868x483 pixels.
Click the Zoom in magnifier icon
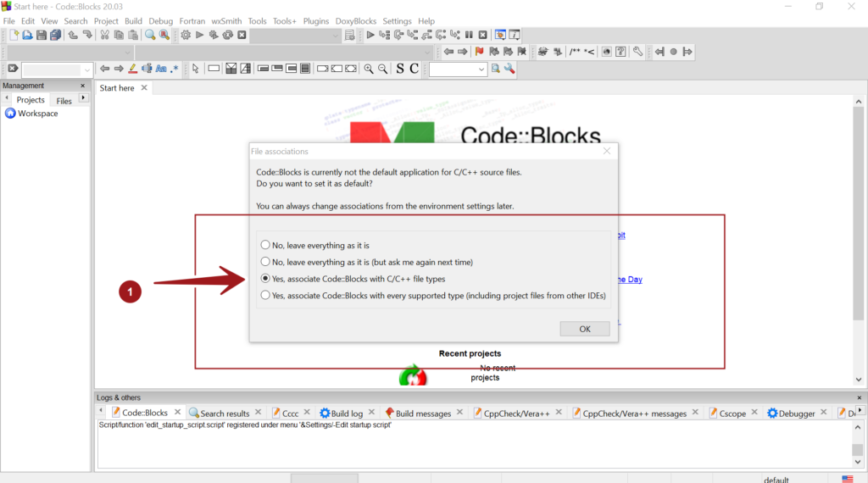point(369,69)
